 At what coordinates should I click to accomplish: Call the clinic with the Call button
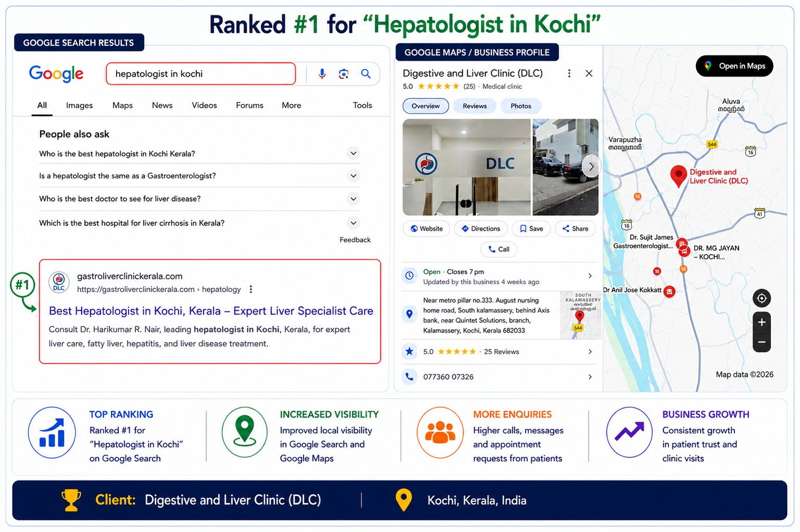click(499, 250)
